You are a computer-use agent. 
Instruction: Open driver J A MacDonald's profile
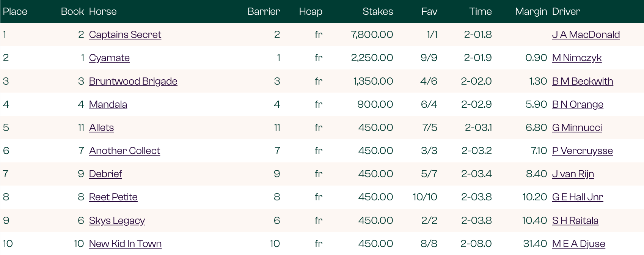click(586, 35)
